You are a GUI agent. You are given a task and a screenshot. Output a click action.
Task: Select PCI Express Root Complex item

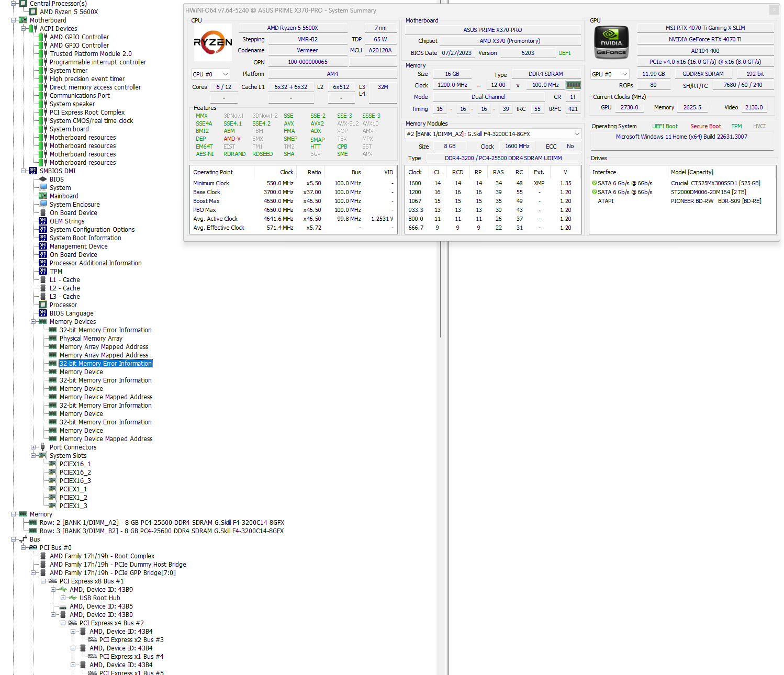[x=87, y=112]
